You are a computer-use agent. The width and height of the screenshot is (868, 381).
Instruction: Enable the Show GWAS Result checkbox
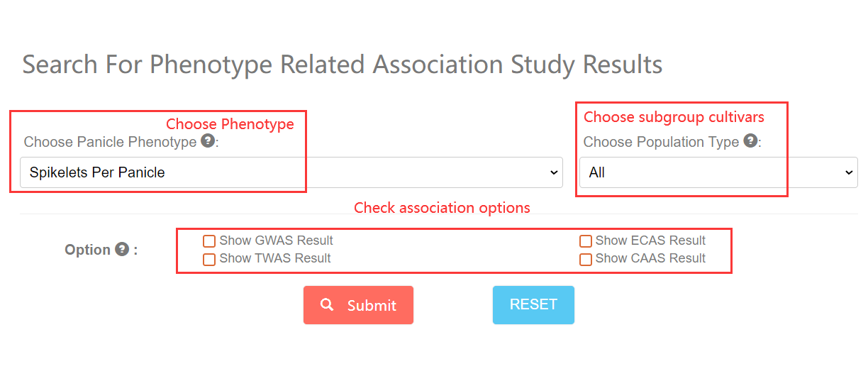209,241
